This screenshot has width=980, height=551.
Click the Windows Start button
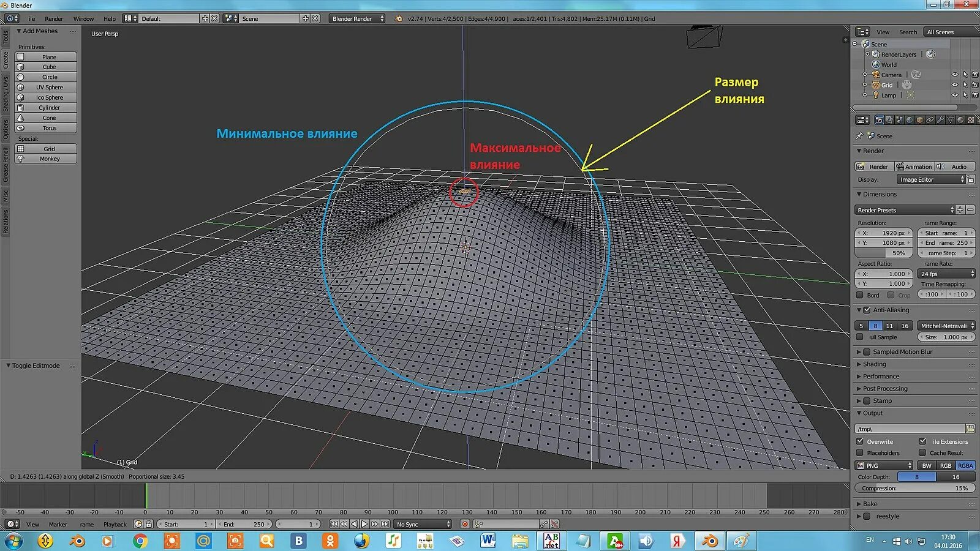(13, 541)
